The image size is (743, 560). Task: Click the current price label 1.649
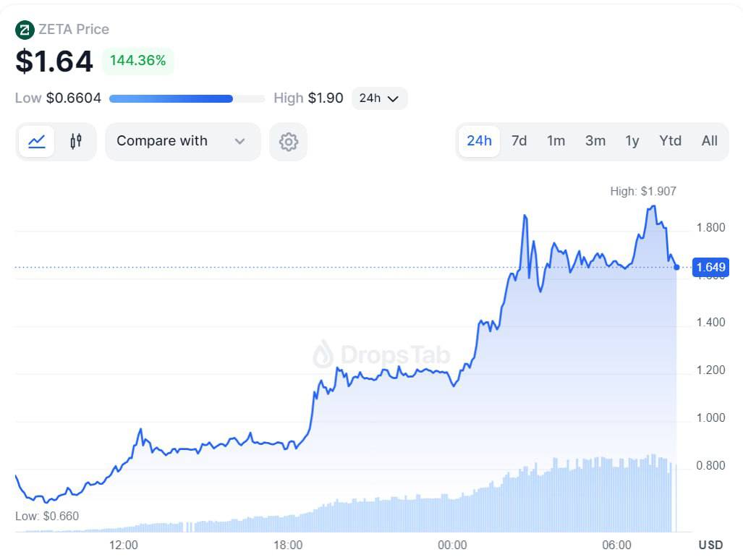710,268
